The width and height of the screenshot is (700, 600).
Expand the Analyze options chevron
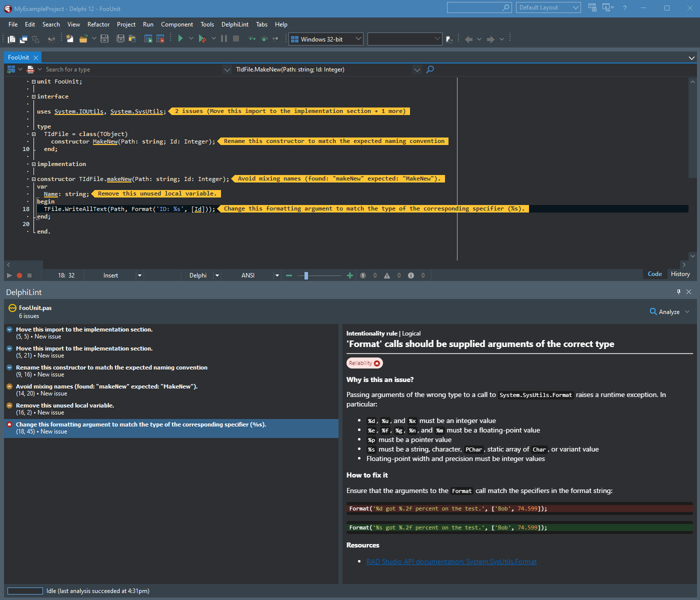pyautogui.click(x=687, y=311)
